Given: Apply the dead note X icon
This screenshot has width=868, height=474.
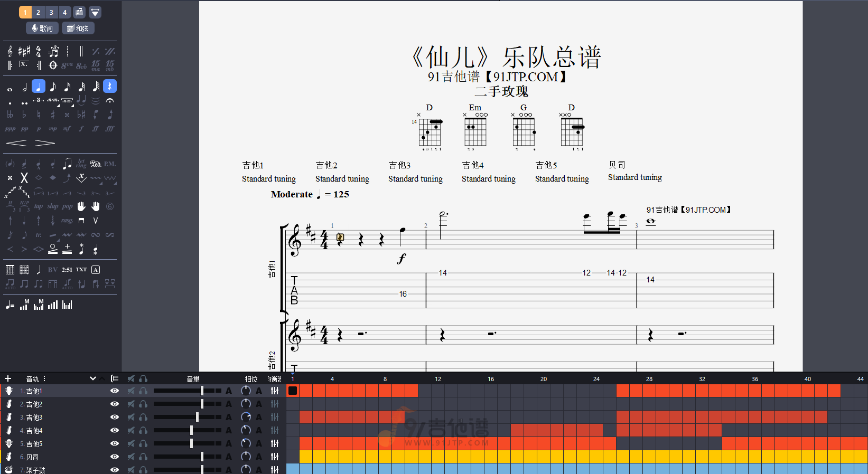Looking at the screenshot, I should 24,178.
